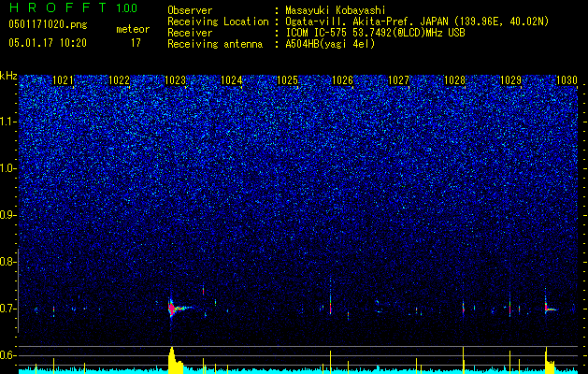Click the 0.6 frequency axis label
The width and height of the screenshot is (588, 374).
[7, 355]
